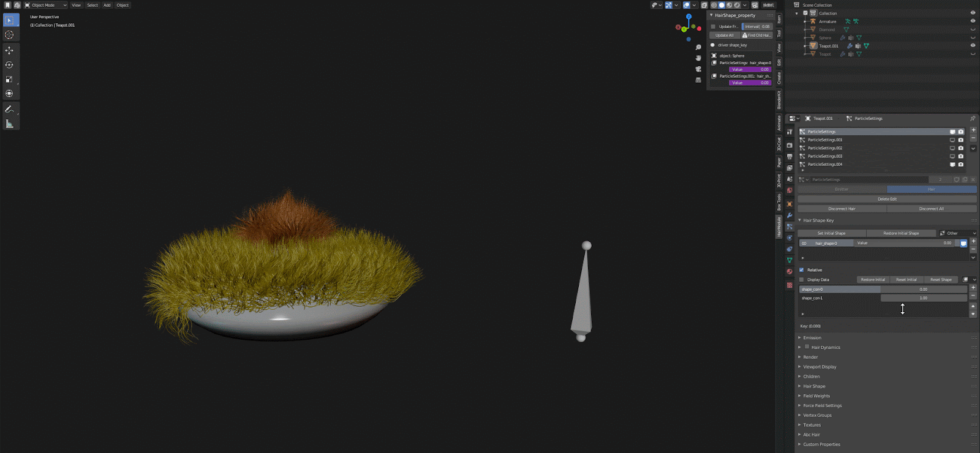Open the Particles properties tab icon

(790, 226)
